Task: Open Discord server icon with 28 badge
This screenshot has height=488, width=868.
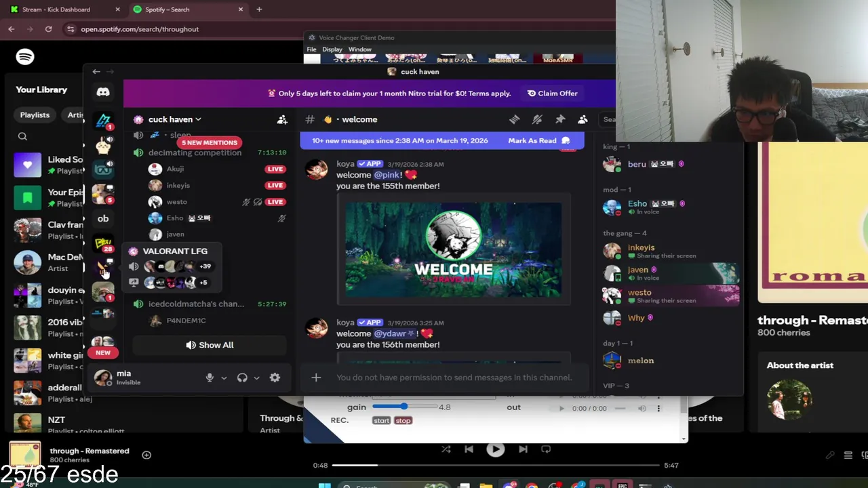Action: [x=103, y=243]
